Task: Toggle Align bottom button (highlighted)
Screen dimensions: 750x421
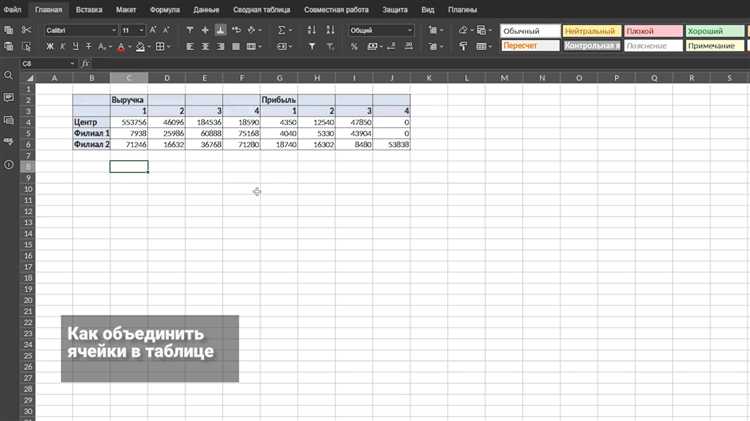Action: tap(220, 30)
